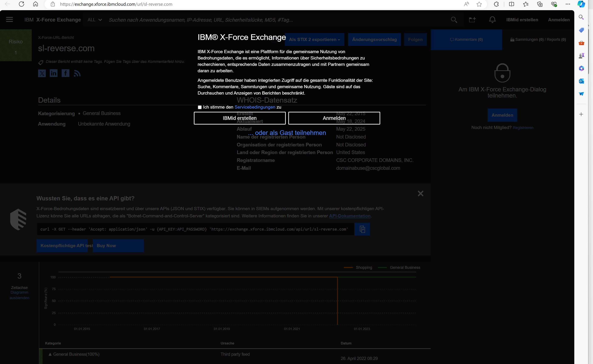
Task: Click the Änderungsvorschlag button
Action: 374,40
